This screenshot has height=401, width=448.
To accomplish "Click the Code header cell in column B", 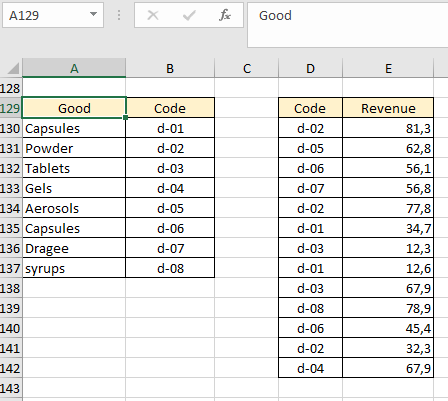I will (170, 108).
